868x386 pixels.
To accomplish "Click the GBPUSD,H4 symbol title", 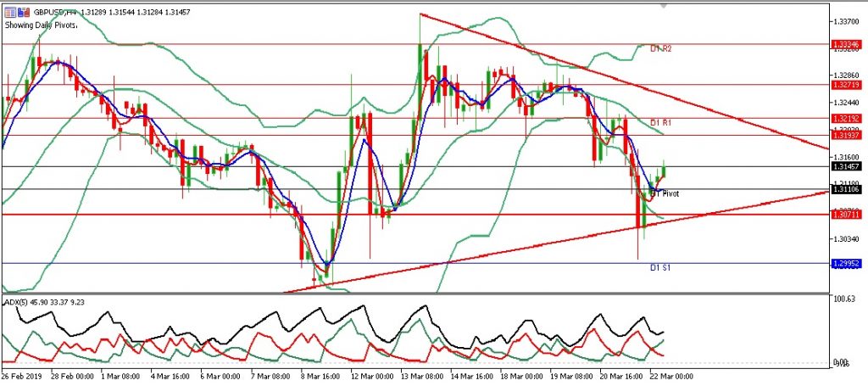I will coord(53,10).
